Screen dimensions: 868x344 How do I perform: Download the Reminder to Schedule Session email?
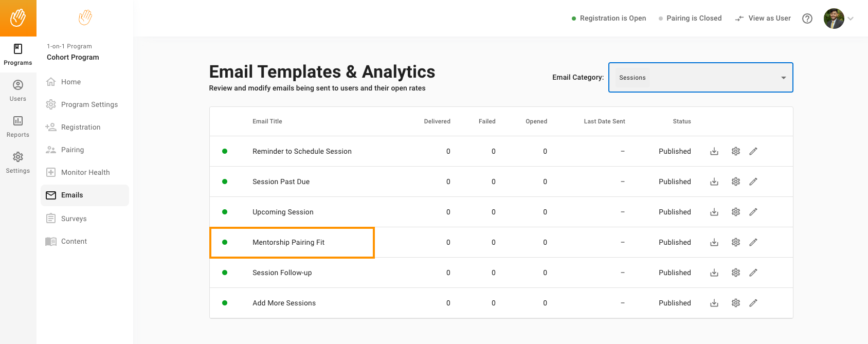[x=714, y=151]
